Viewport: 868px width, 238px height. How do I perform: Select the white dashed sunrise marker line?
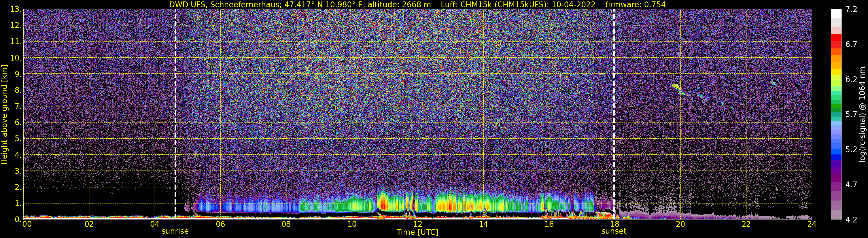pos(175,114)
